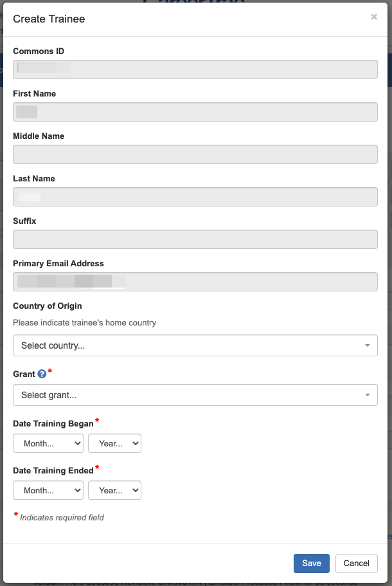The height and width of the screenshot is (586, 392).
Task: Click the First Name input box
Action: [195, 112]
